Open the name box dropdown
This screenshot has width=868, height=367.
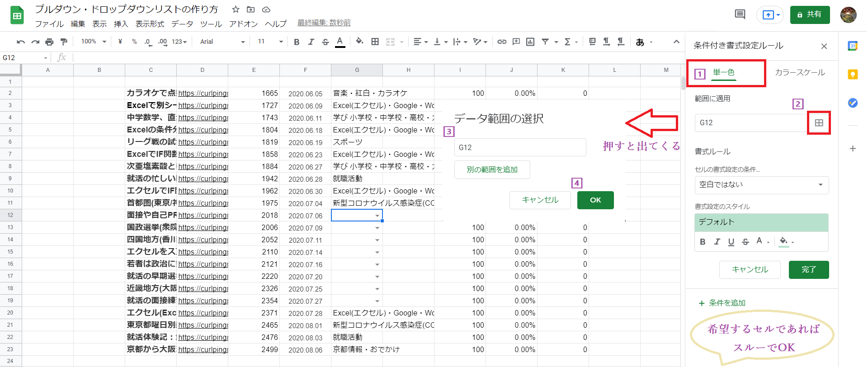coord(46,58)
